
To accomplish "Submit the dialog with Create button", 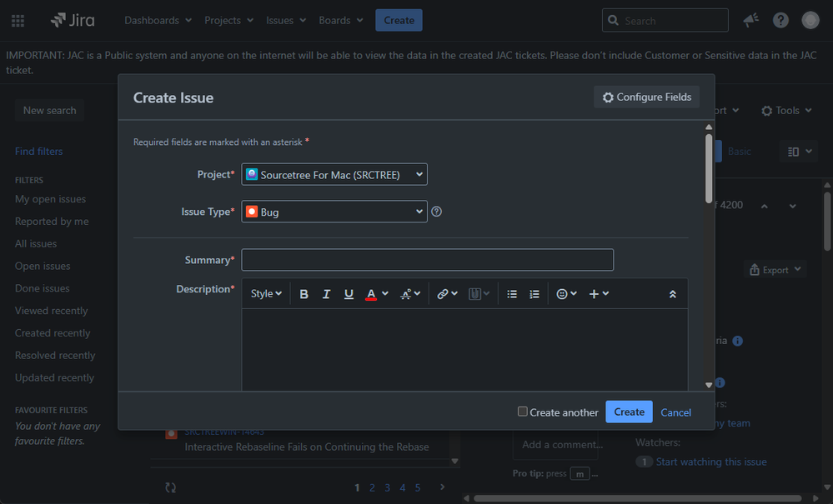I will point(629,412).
